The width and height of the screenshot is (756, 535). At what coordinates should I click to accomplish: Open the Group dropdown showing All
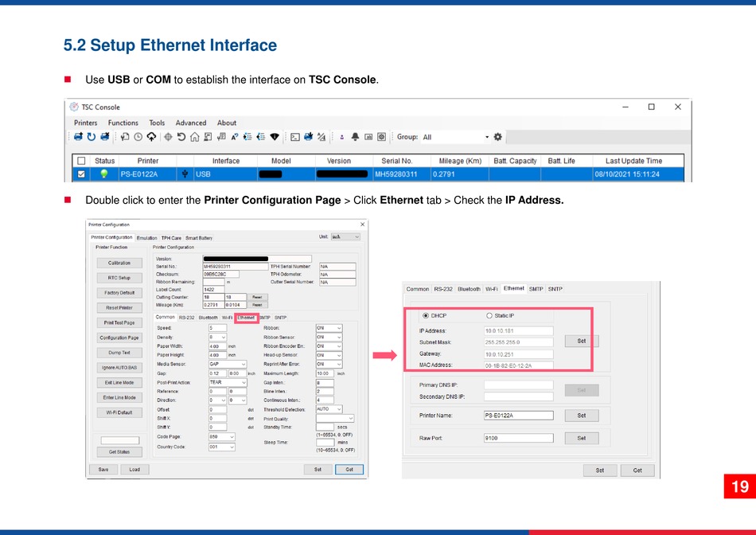pyautogui.click(x=456, y=137)
